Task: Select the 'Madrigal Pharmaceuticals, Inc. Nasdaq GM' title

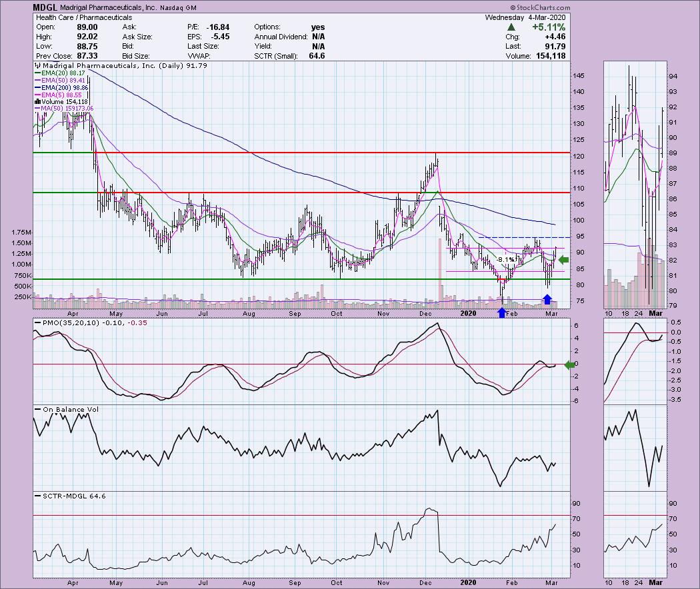Action: coord(128,7)
